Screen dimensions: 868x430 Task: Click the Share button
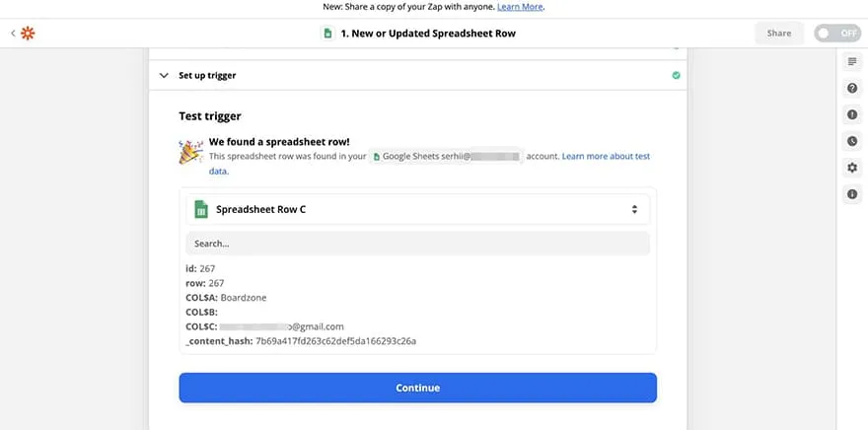click(778, 34)
